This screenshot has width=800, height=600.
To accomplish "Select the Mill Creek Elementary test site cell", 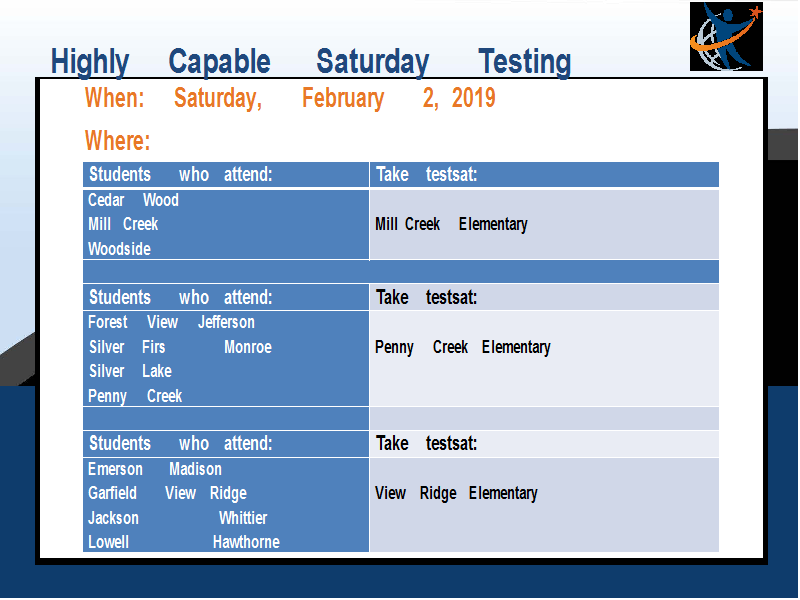I will [544, 224].
